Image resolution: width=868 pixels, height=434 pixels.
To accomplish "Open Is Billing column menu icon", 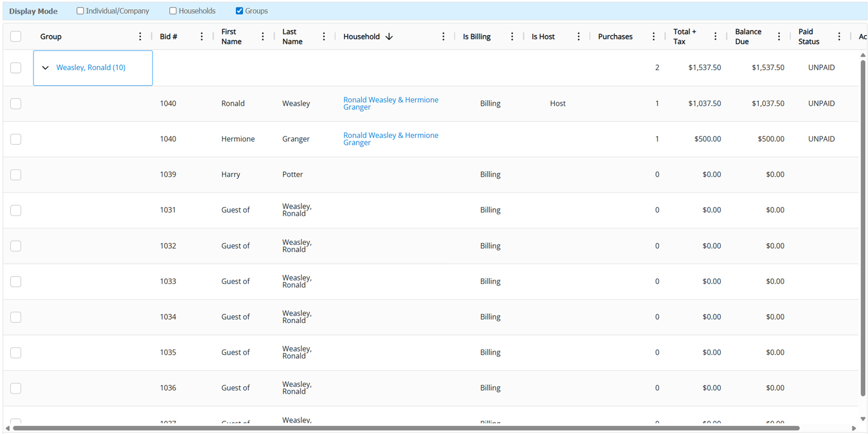I will 512,37.
